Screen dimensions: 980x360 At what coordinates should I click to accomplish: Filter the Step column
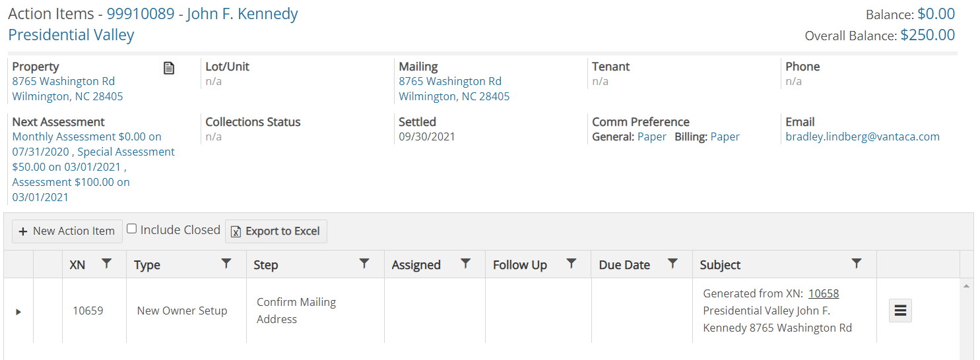point(364,264)
